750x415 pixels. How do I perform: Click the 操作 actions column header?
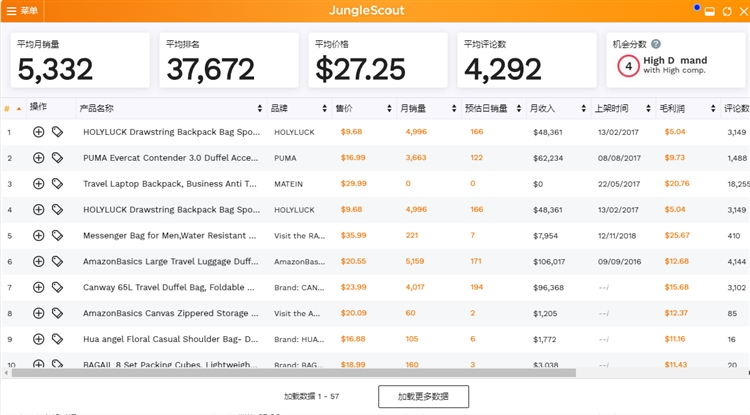38,107
